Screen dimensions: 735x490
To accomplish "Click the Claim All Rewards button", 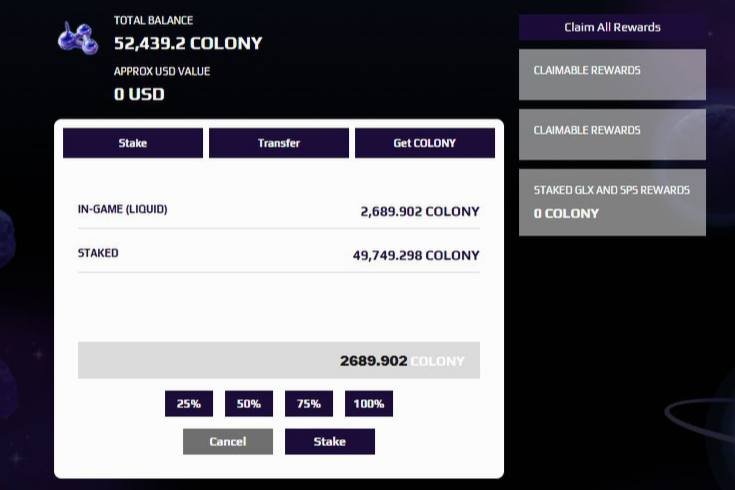I will pyautogui.click(x=612, y=27).
